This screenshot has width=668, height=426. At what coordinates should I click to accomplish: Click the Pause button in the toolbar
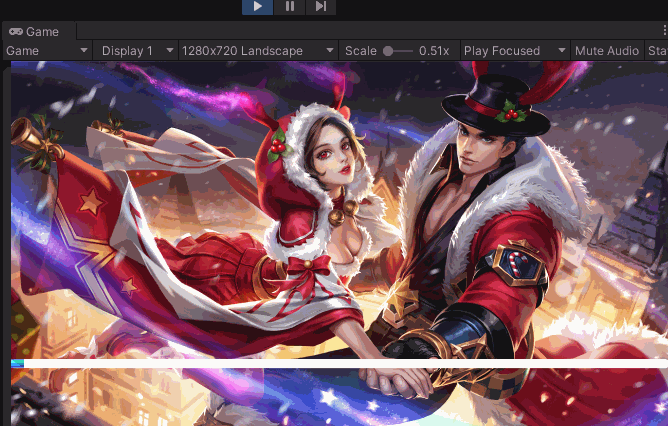point(289,6)
